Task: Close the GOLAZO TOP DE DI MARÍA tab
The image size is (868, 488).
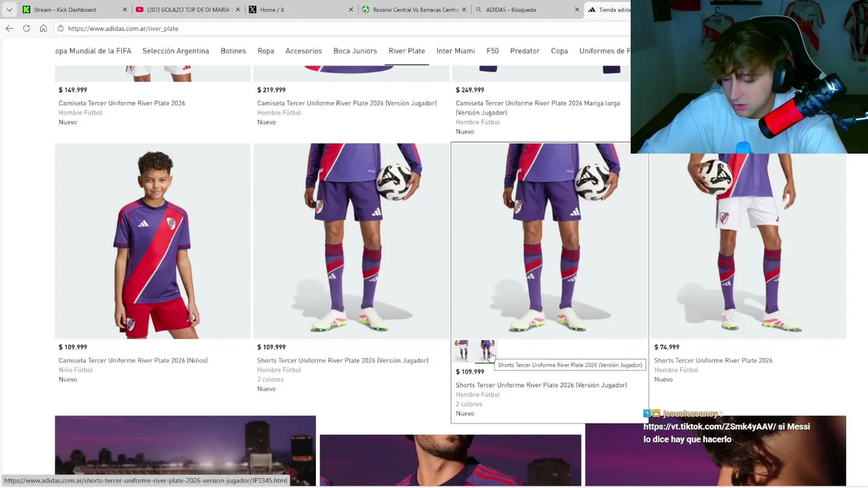Action: [x=238, y=9]
